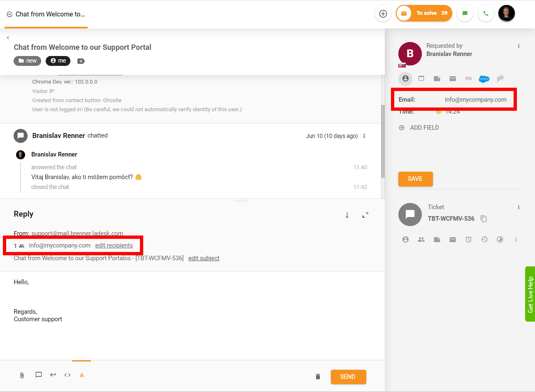Click the Salesforce cloud icon
Viewport: 535px width, 392px height.
coord(484,79)
